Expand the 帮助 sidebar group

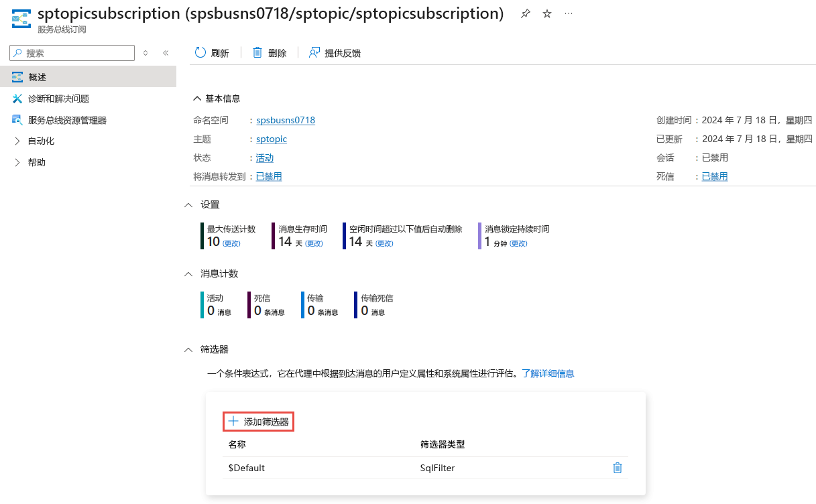point(17,162)
